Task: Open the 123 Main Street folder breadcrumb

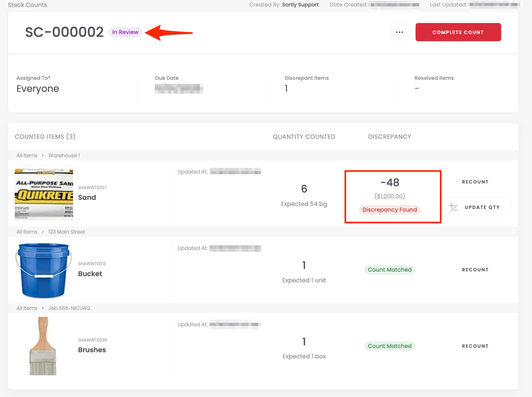Action: pyautogui.click(x=66, y=232)
